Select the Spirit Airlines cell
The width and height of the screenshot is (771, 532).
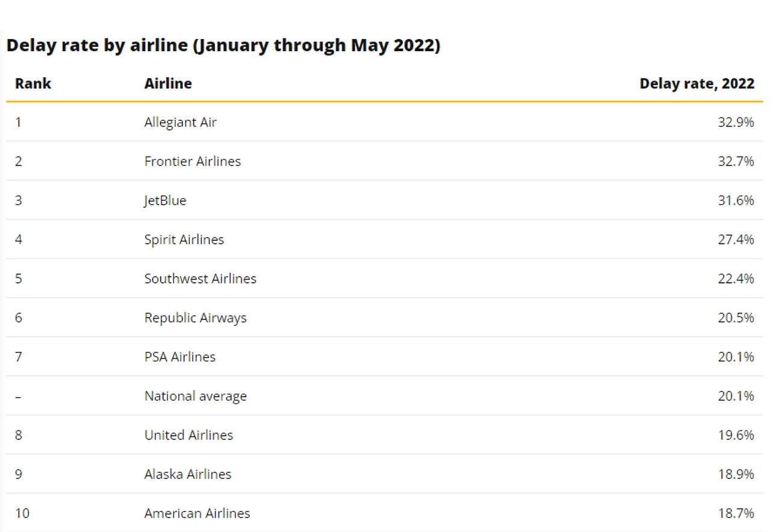click(184, 240)
